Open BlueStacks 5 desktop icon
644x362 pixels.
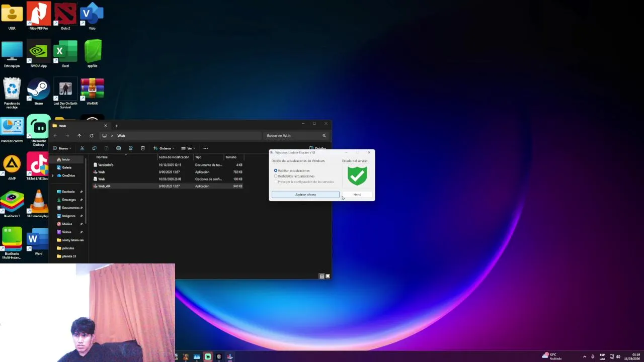coord(12,204)
